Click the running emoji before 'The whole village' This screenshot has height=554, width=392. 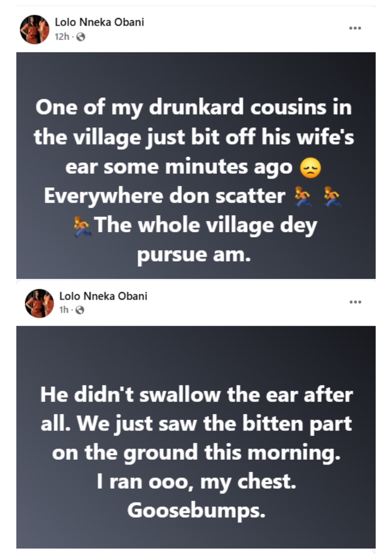point(82,226)
